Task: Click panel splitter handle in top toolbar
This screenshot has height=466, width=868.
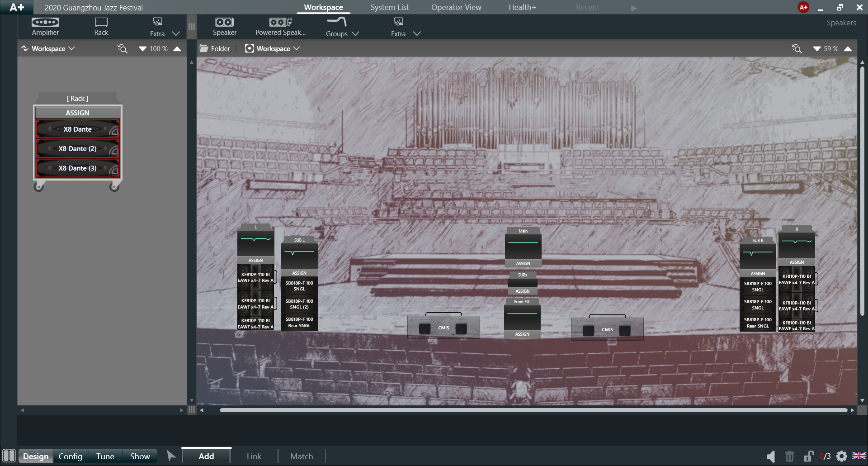Action: point(192,27)
